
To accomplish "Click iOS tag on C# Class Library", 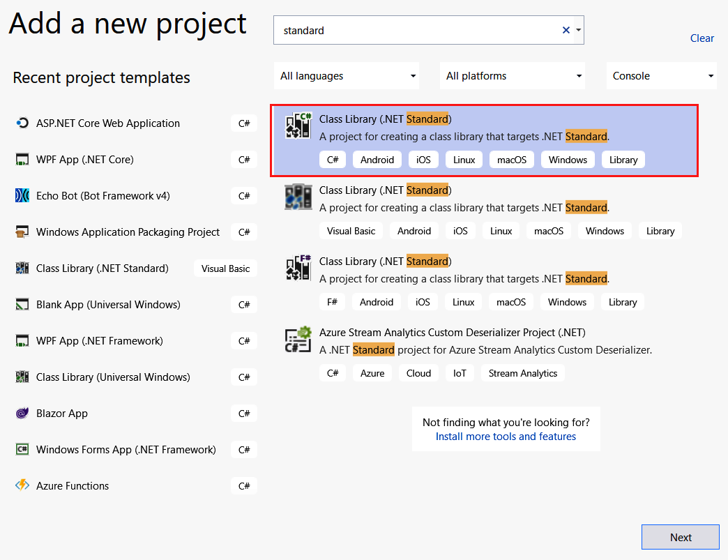I will click(423, 160).
